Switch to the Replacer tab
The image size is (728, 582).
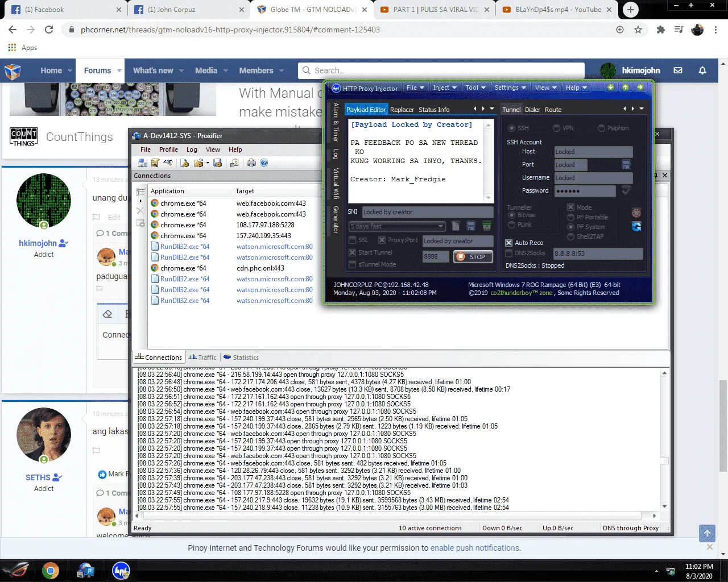[402, 110]
